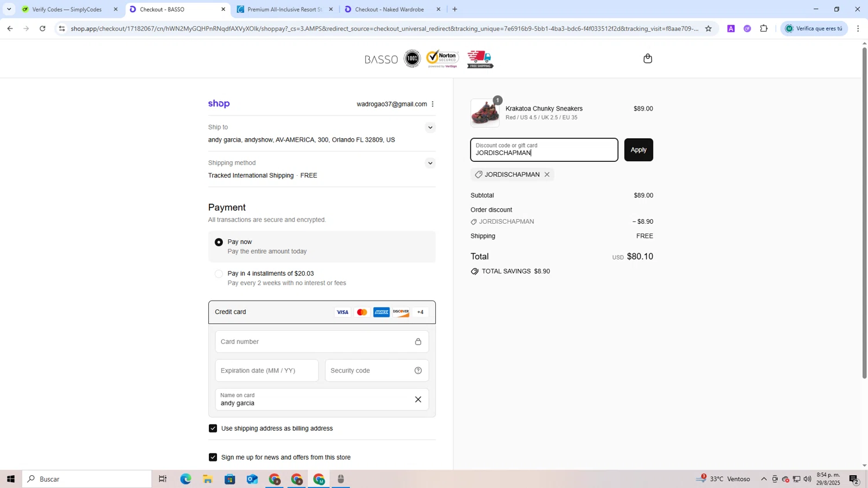The image size is (868, 488).
Task: Open the Windows Start menu
Action: pyautogui.click(x=10, y=479)
